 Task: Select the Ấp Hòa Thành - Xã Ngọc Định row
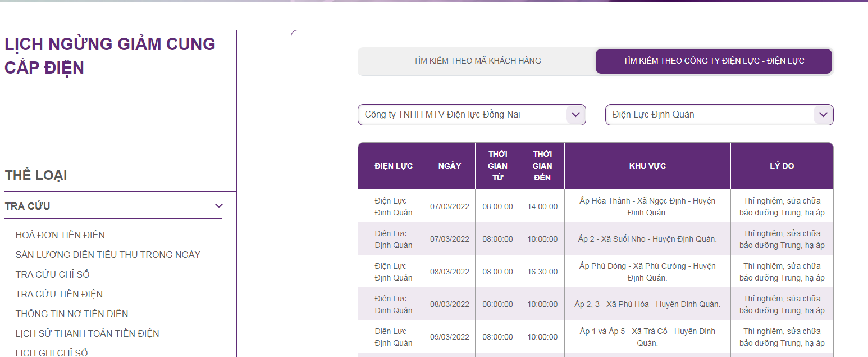click(596, 206)
